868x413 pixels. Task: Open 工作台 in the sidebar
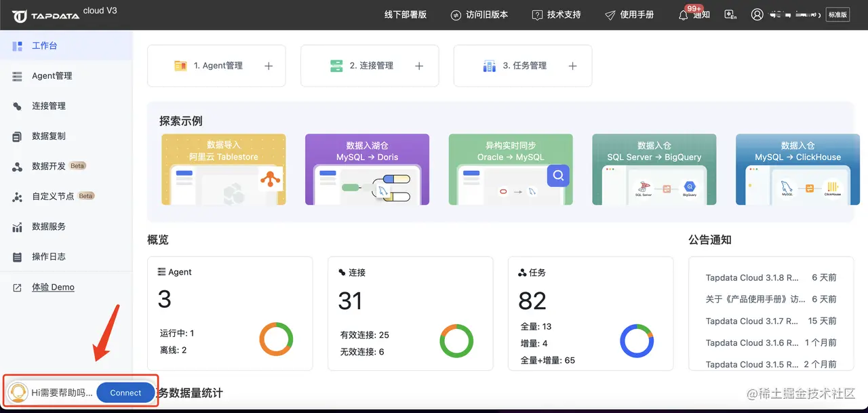point(66,45)
